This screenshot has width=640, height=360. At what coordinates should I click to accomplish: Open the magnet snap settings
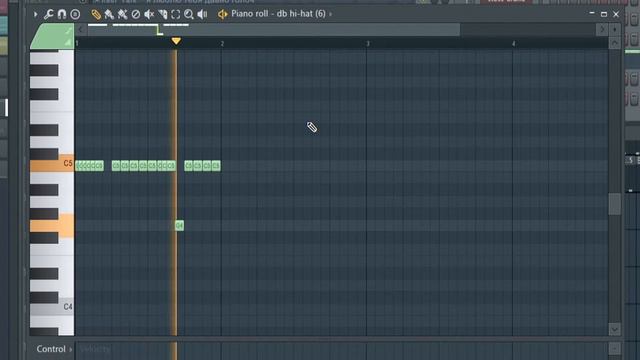tap(62, 14)
